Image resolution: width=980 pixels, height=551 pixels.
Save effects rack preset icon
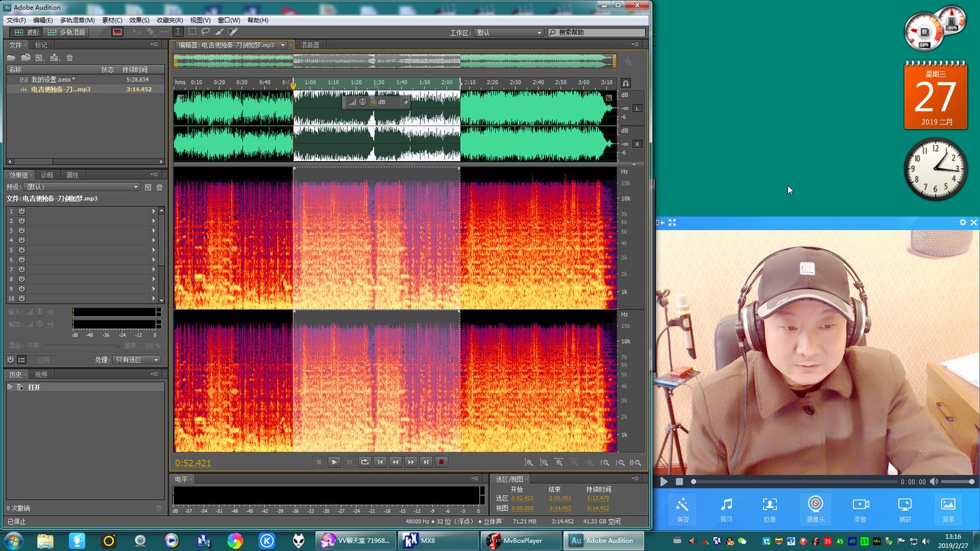pos(148,187)
